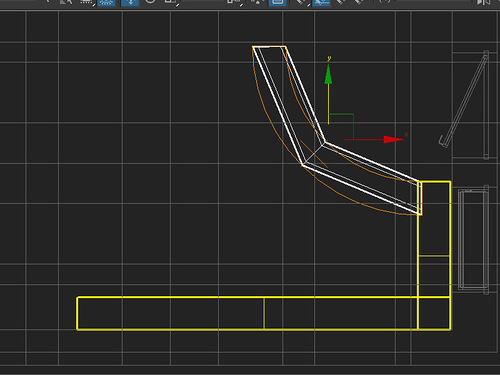Screen dimensions: 500x375
Task: Click the red X-axis arrow of the move gizmo
Action: (x=393, y=139)
